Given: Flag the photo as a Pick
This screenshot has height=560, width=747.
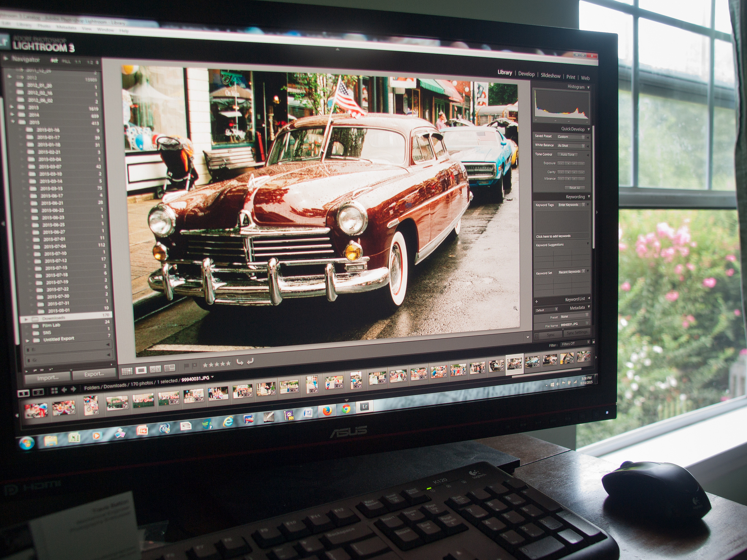Looking at the screenshot, I should [x=187, y=366].
